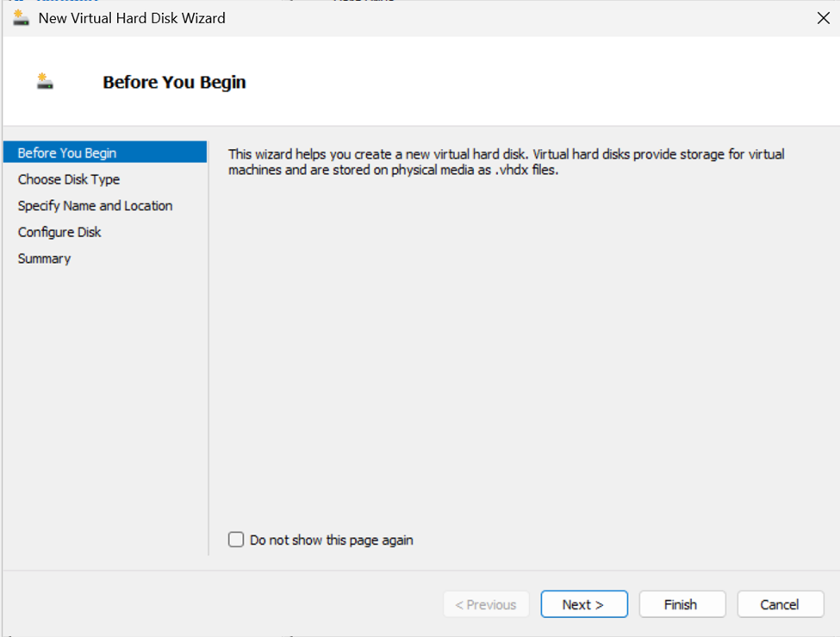Click the Before You Begin page heading
Screen dimensions: 840x637
pyautogui.click(x=174, y=82)
